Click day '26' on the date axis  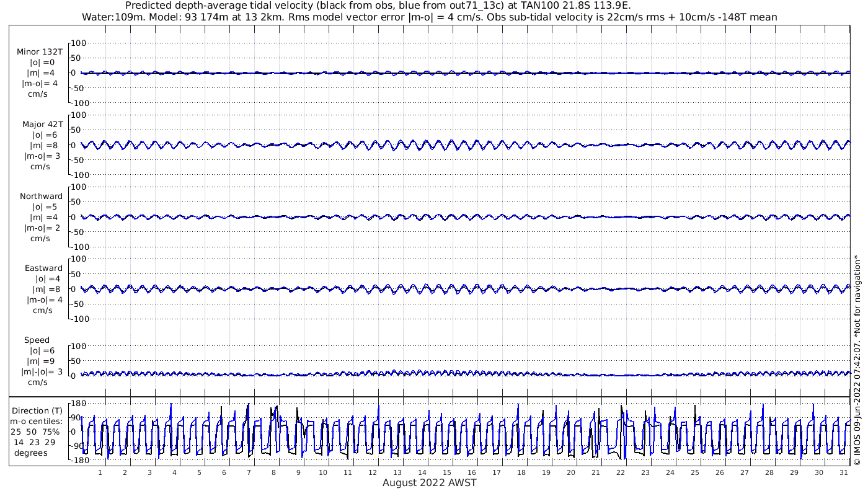click(x=719, y=472)
